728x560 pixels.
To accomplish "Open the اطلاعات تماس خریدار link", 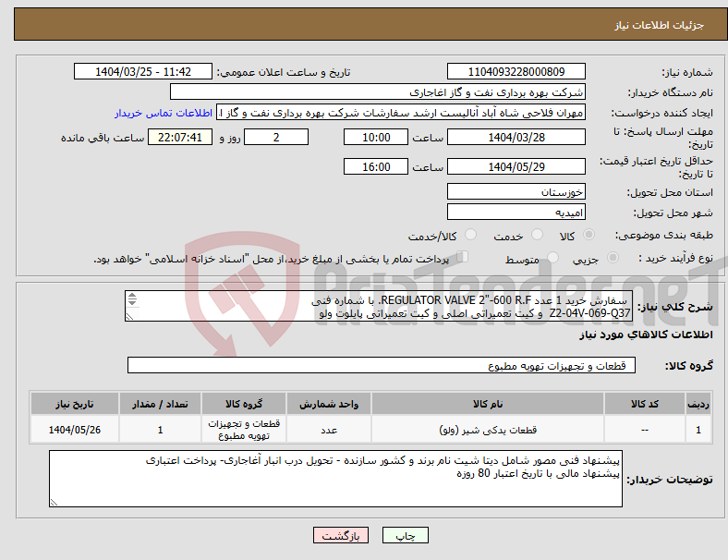I will pos(164,113).
